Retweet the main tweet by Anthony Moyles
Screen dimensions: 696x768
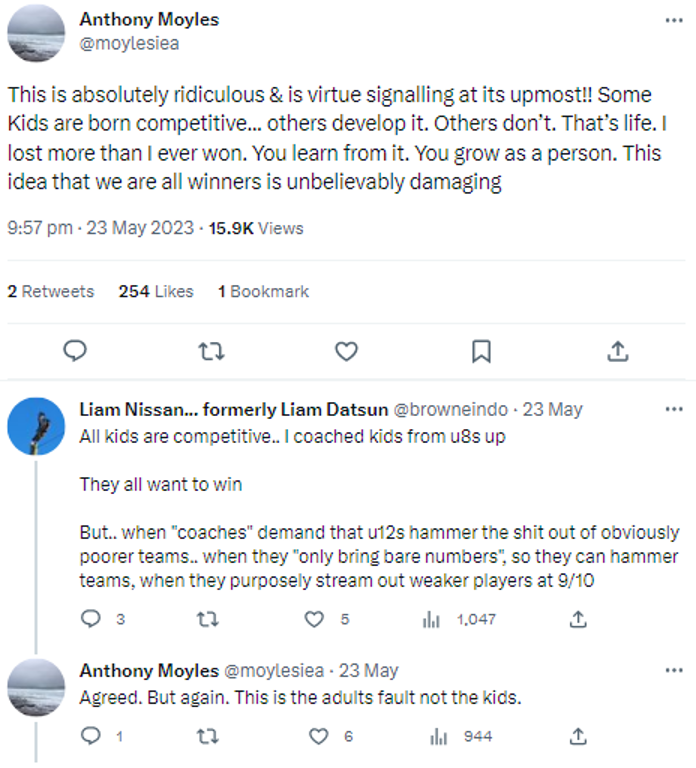(x=211, y=351)
